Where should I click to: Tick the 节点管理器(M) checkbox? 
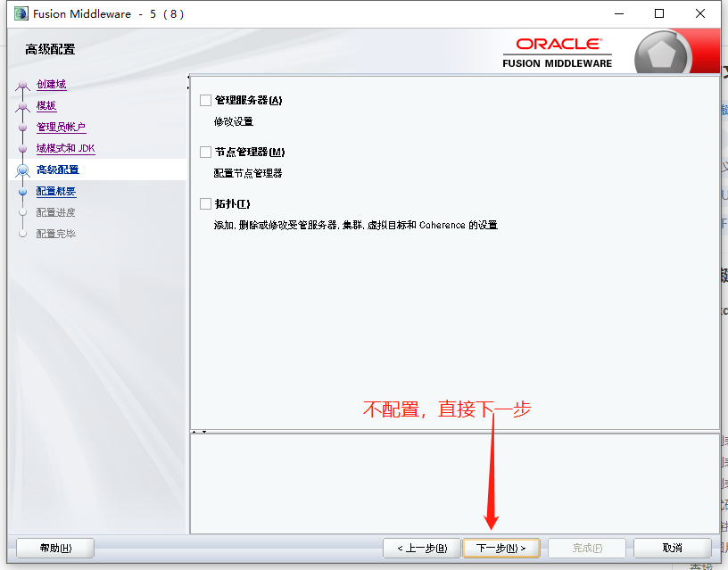point(206,152)
